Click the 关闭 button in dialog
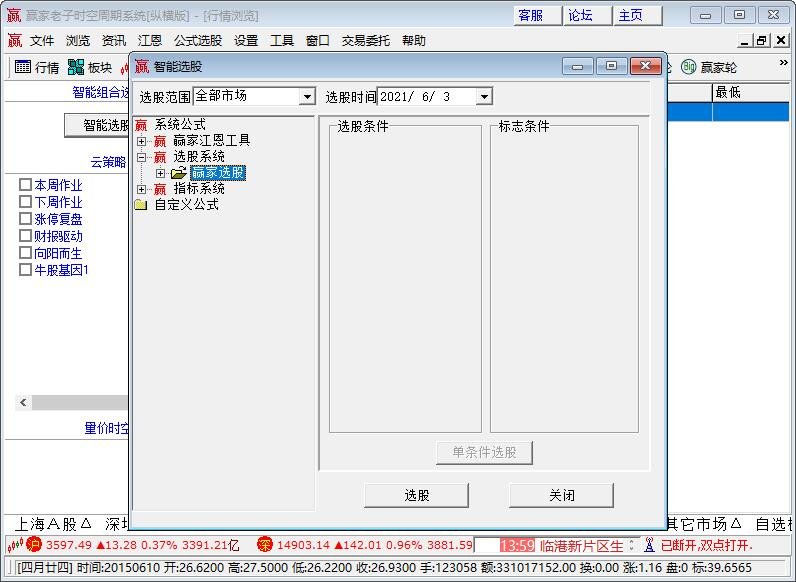Screen dimensions: 796x582 coord(561,495)
